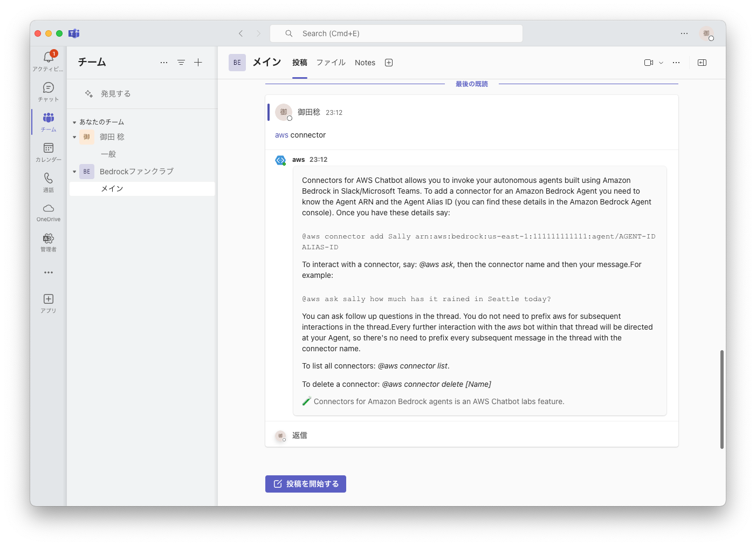Open channel more options menu
The image size is (756, 546).
coord(676,63)
